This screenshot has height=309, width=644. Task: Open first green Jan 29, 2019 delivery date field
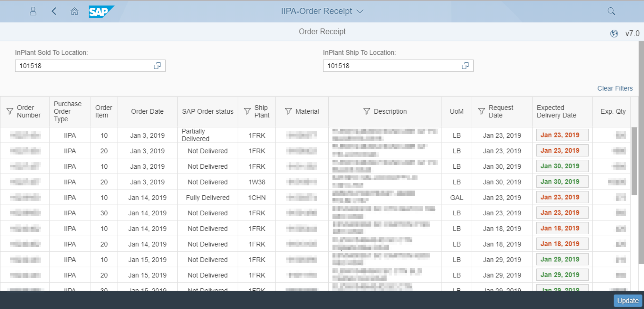(562, 259)
